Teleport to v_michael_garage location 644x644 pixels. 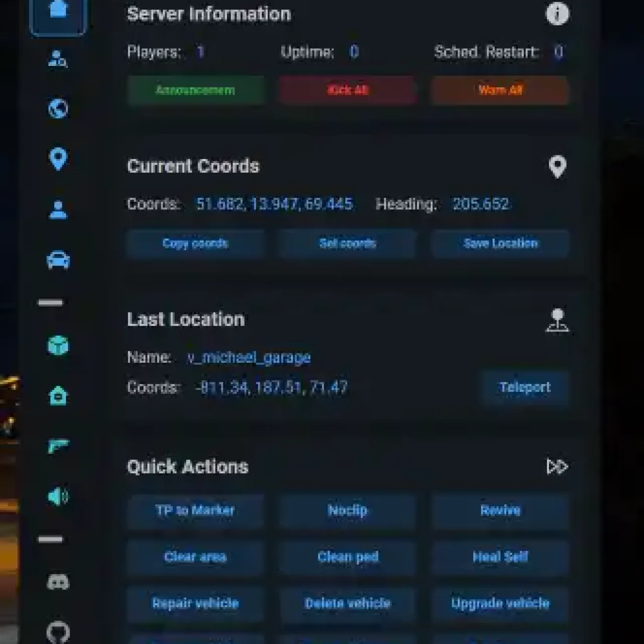click(525, 387)
